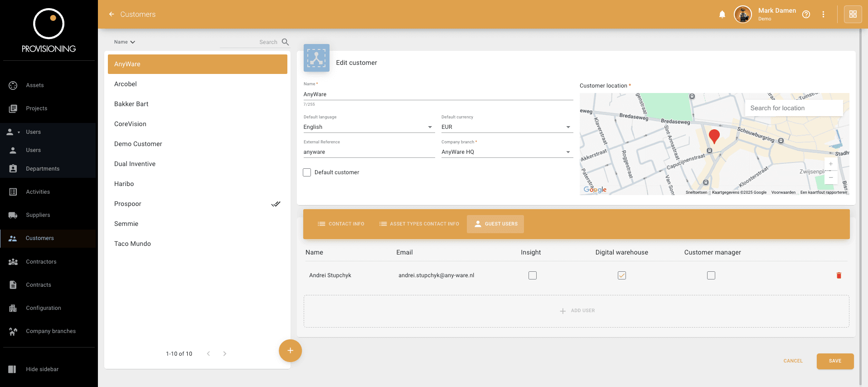Click the Cancel button

793,361
